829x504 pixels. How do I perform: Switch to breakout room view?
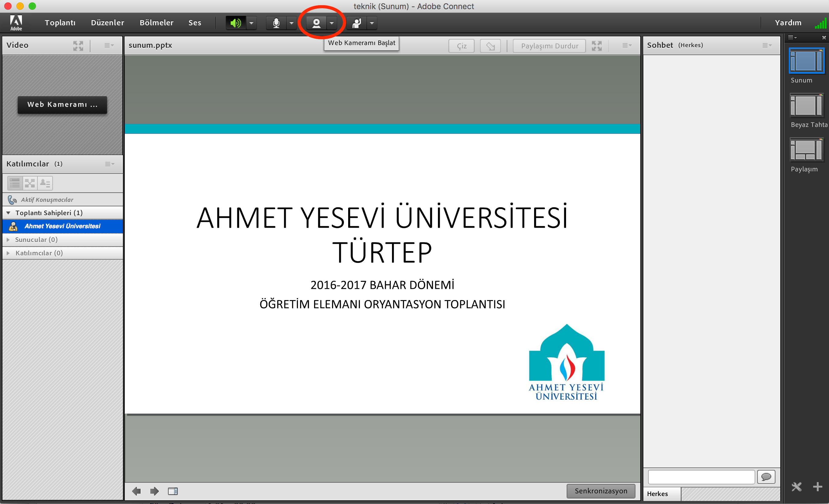click(x=30, y=183)
